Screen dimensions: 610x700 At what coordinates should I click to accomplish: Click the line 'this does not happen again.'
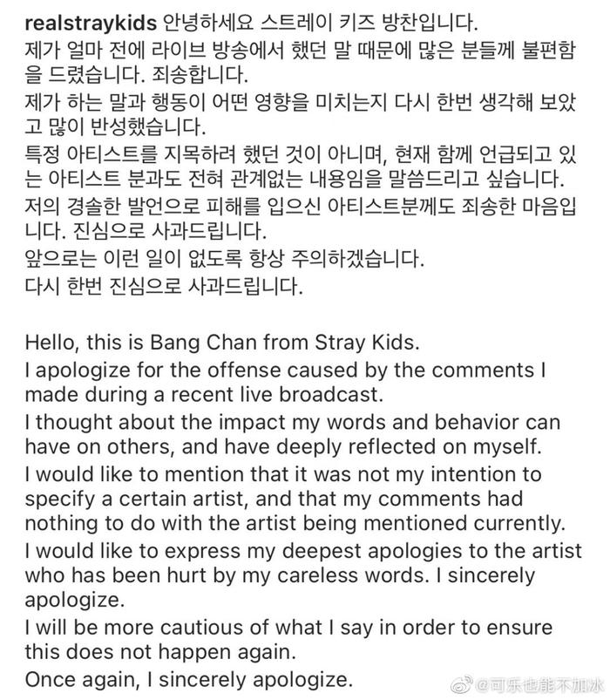160,652
